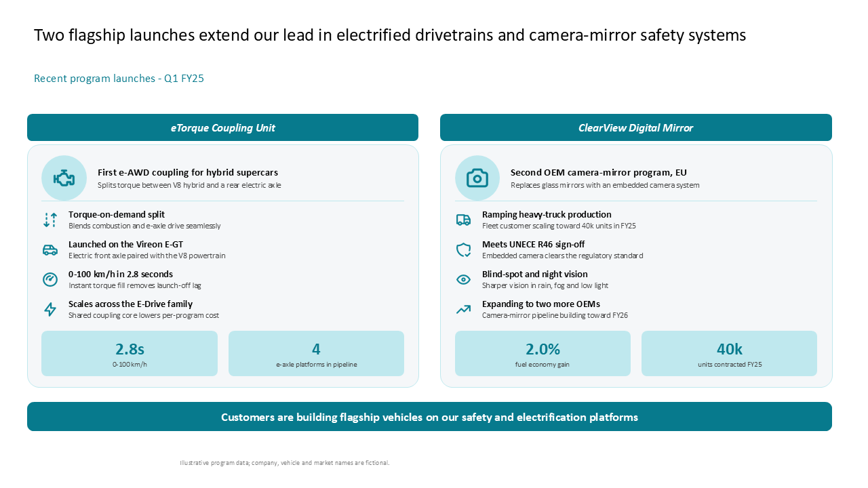Image resolution: width=868 pixels, height=488 pixels.
Task: Click 'Blends combustion and e-axle drive seamlessly'
Action: point(144,226)
